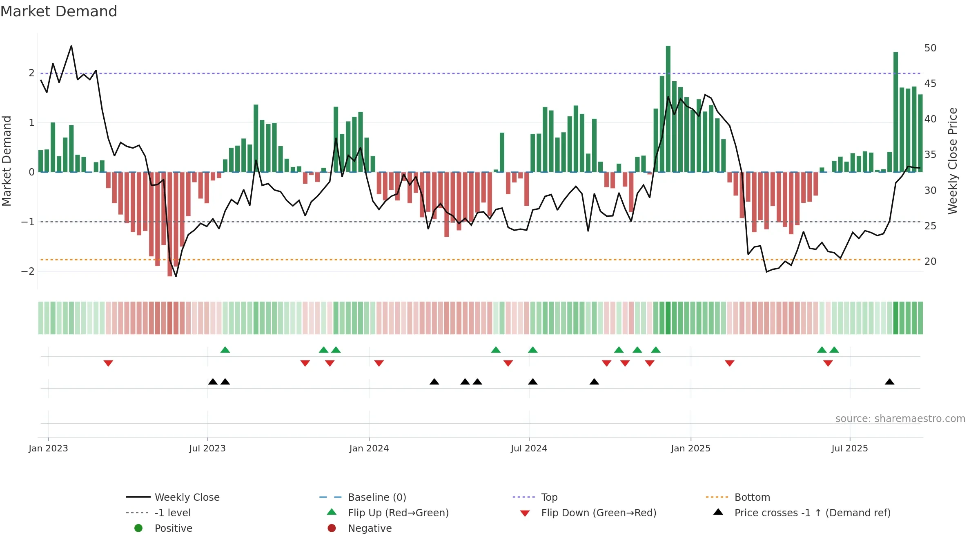
Task: Select the 'Weekly Close' legend label
Action: (x=187, y=497)
